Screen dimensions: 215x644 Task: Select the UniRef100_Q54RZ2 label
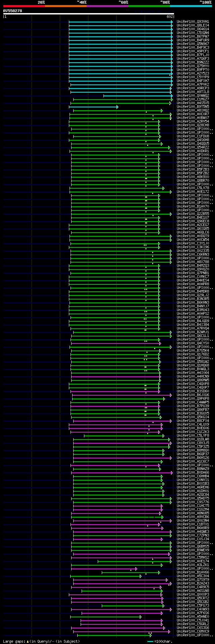pos(193,147)
